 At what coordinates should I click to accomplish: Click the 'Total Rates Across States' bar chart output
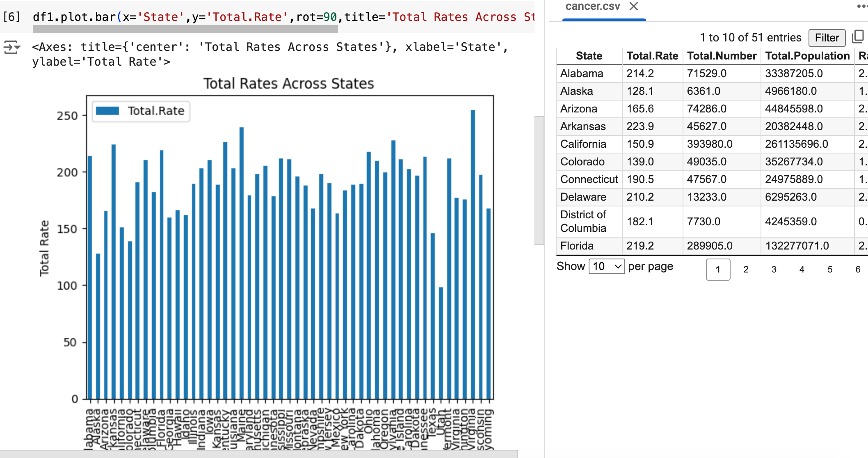click(x=287, y=246)
